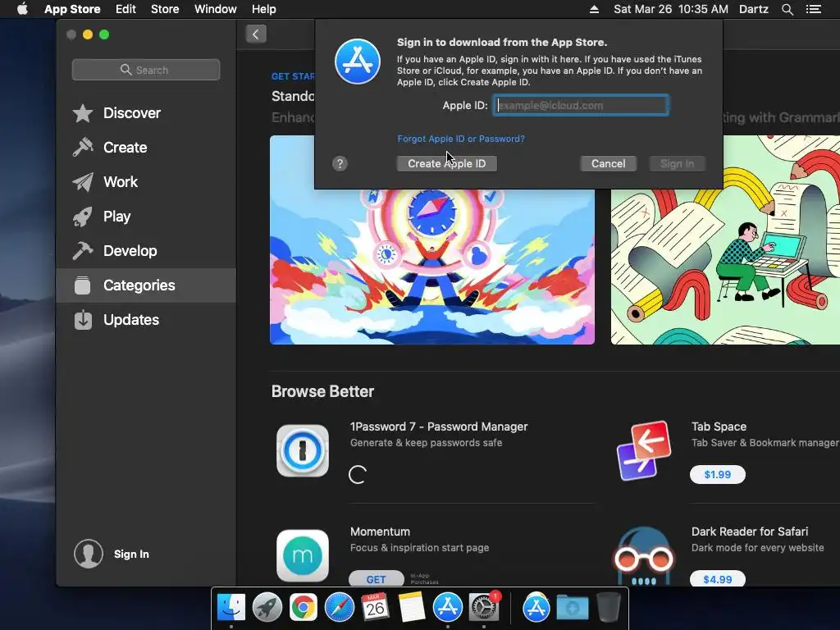840x630 pixels.
Task: Click the eject icon in menu bar
Action: pyautogui.click(x=594, y=9)
